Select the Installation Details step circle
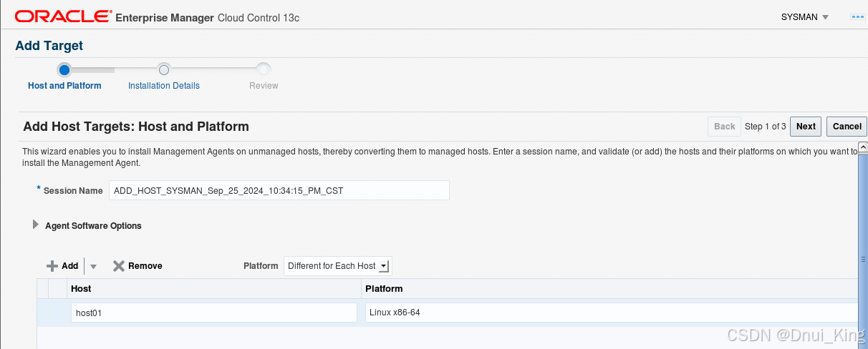The image size is (868, 349). click(164, 70)
